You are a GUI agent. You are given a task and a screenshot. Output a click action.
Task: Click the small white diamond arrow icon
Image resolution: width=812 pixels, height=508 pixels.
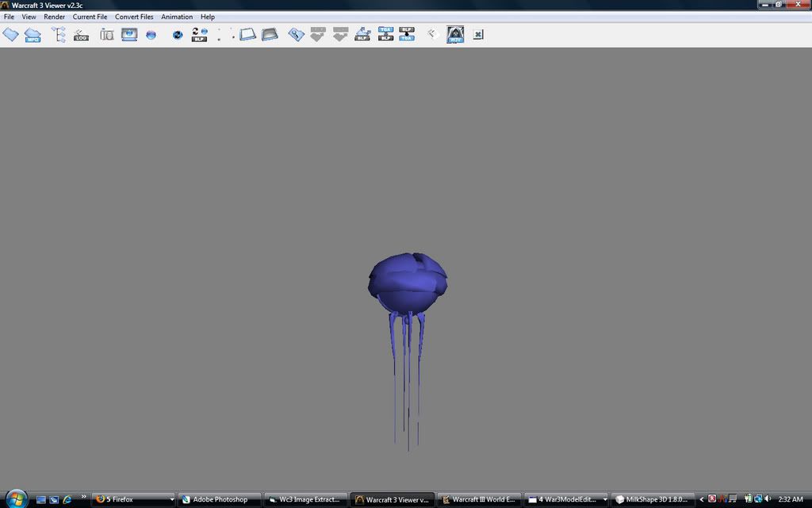point(433,34)
